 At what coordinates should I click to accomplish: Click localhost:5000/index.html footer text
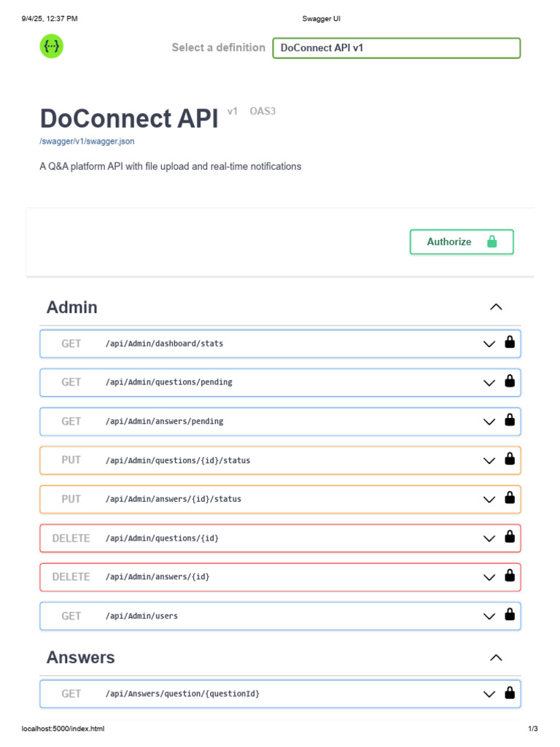[x=63, y=729]
